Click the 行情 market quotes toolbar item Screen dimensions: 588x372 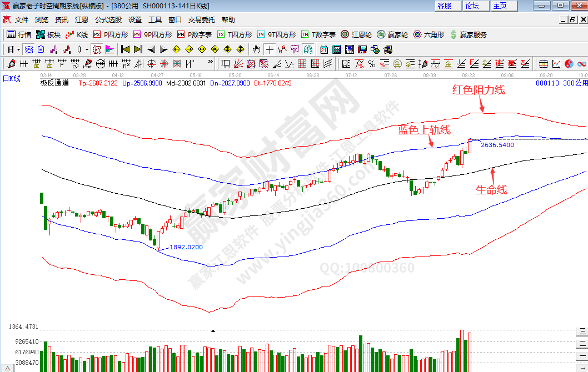click(x=19, y=34)
